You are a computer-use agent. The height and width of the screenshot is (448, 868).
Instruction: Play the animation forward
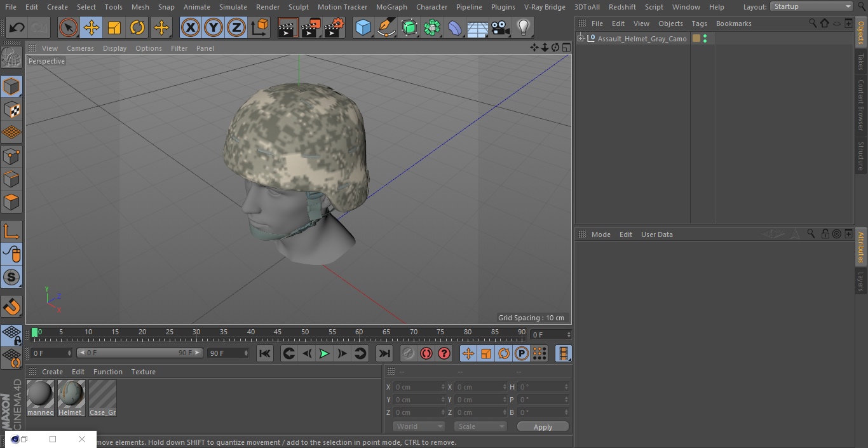coord(324,353)
